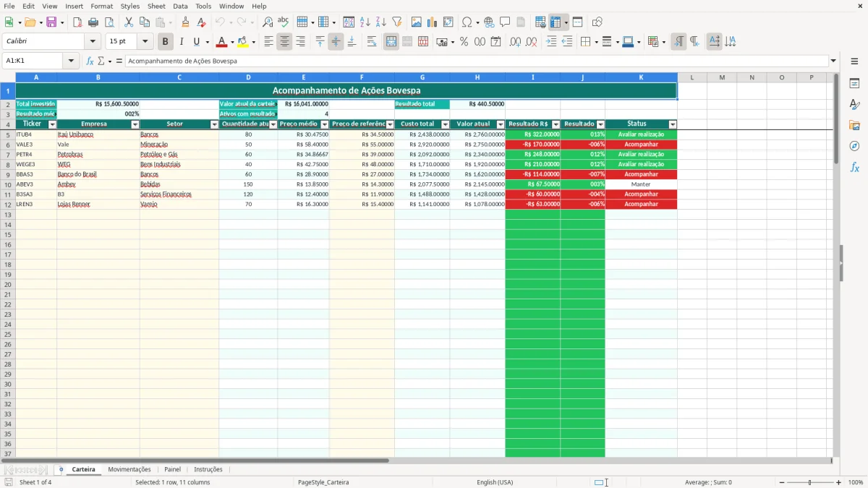Click the Insert Chart icon
Image resolution: width=868 pixels, height=488 pixels.
tap(432, 22)
